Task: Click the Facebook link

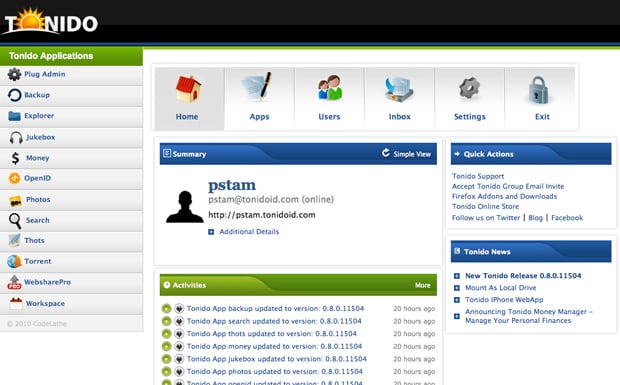Action: 567,218
